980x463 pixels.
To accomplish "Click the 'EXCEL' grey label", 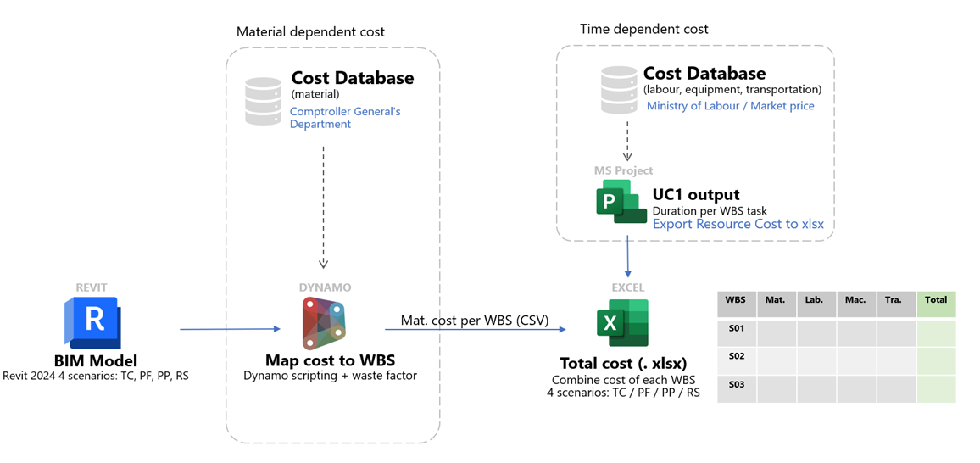I will tap(629, 288).
